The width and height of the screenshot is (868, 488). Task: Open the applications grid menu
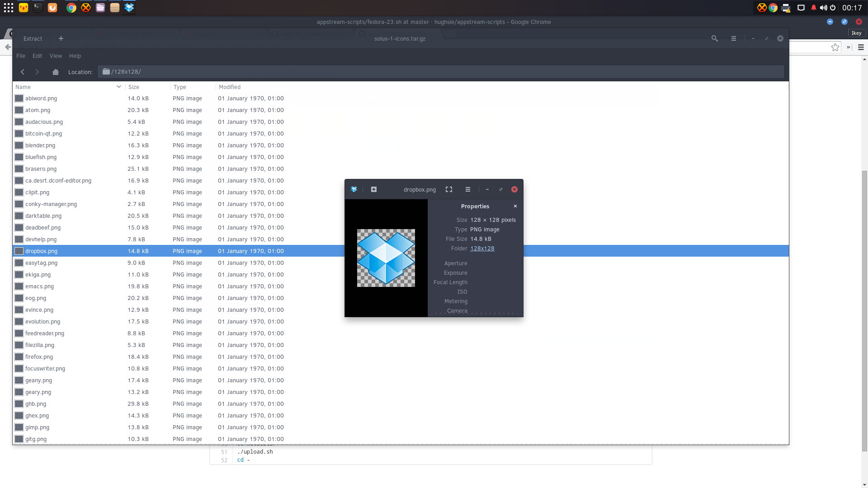pos(9,8)
